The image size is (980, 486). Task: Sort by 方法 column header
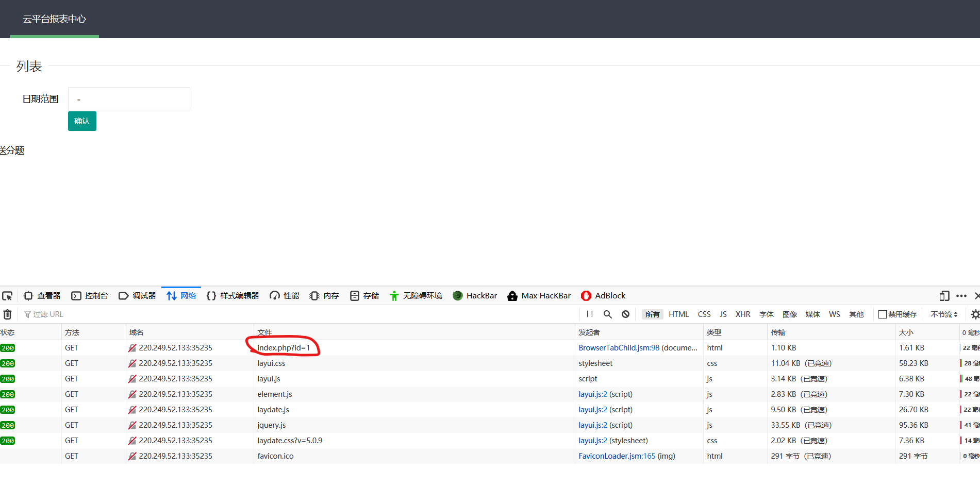point(94,332)
